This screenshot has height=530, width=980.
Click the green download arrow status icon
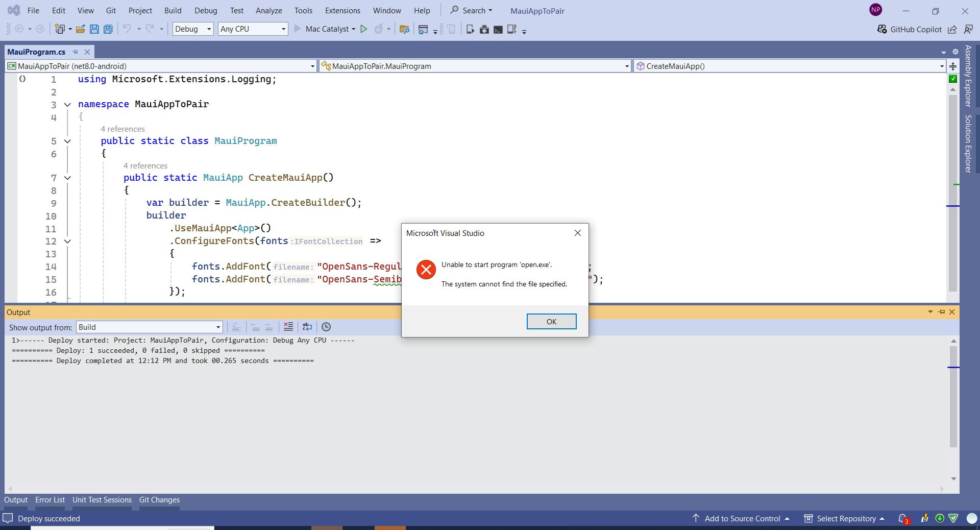[x=939, y=518]
